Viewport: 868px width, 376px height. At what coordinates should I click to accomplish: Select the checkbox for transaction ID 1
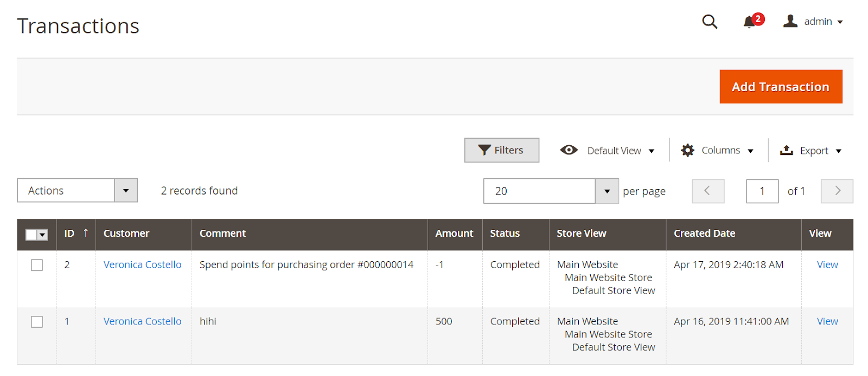[x=37, y=322]
